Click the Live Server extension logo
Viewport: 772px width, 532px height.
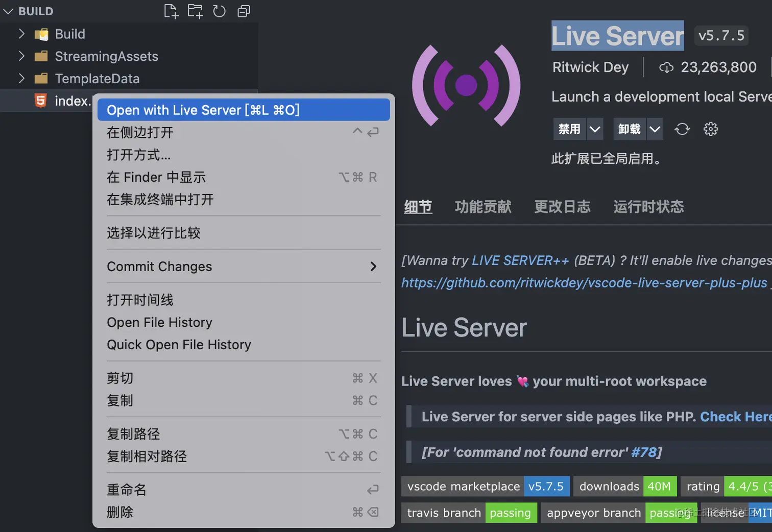tap(466, 85)
